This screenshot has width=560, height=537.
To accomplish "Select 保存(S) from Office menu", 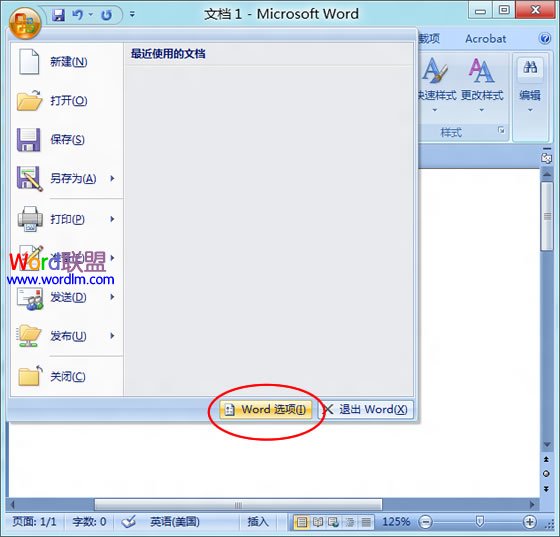I will 67,139.
